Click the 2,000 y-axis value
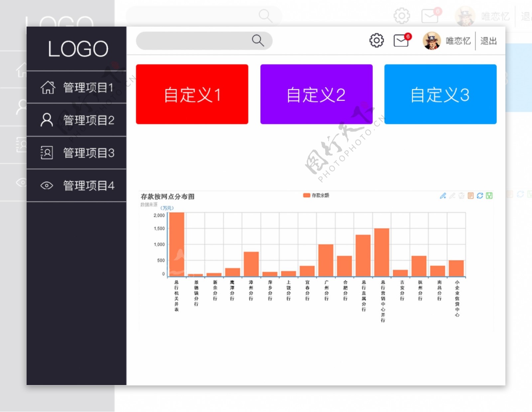 159,215
